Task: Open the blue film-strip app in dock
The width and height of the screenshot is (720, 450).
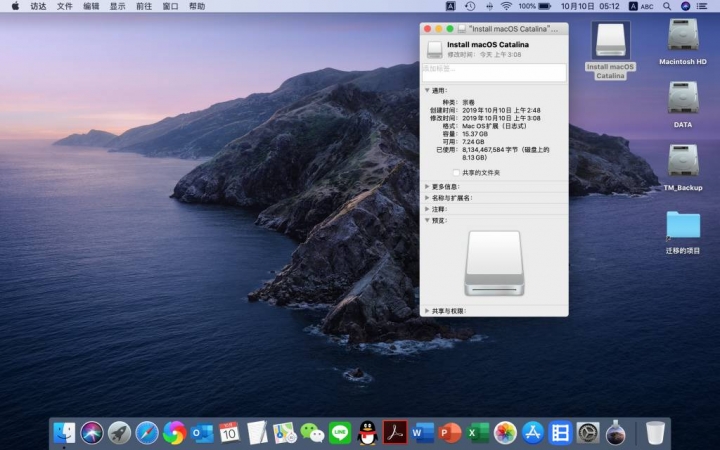Action: point(560,433)
